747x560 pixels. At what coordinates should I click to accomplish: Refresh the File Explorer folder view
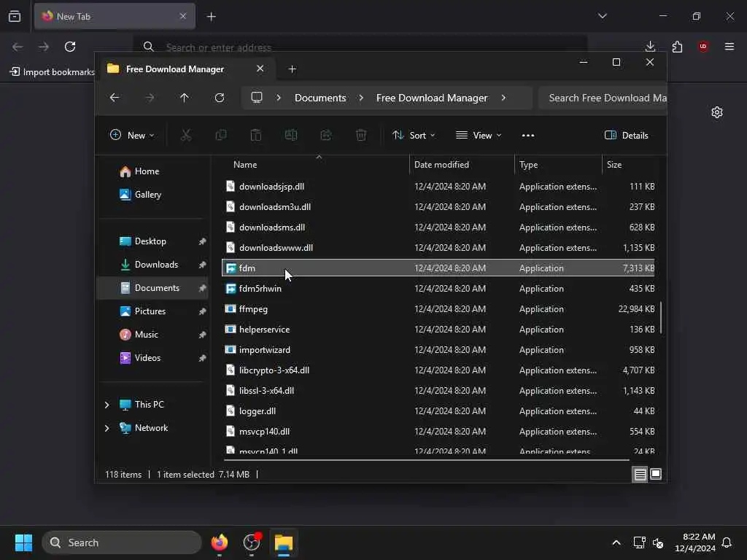point(220,98)
